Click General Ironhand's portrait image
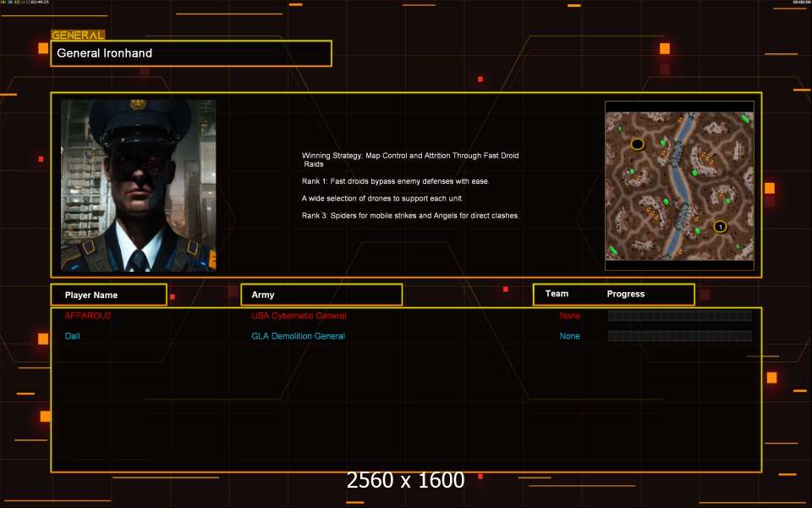The image size is (812, 508). 138,185
